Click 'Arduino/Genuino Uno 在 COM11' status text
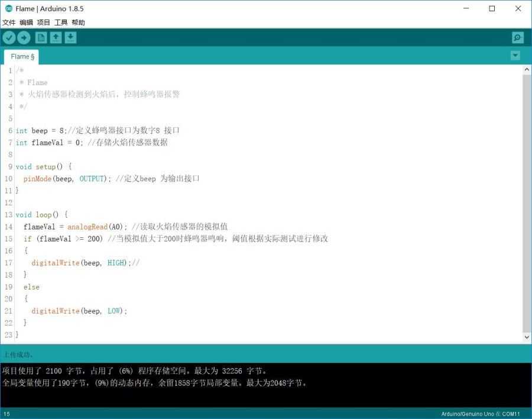532x419 pixels. (481, 414)
